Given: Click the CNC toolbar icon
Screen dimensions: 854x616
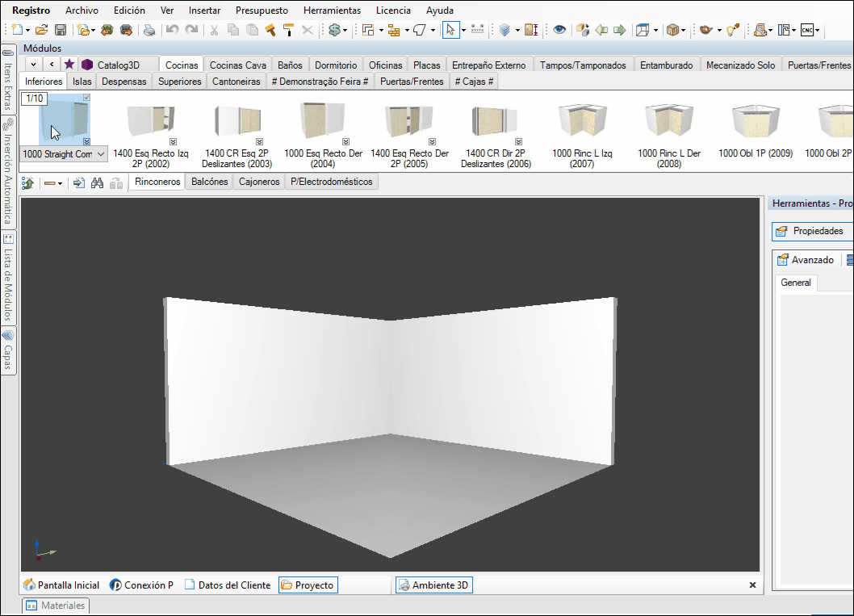Looking at the screenshot, I should point(807,30).
